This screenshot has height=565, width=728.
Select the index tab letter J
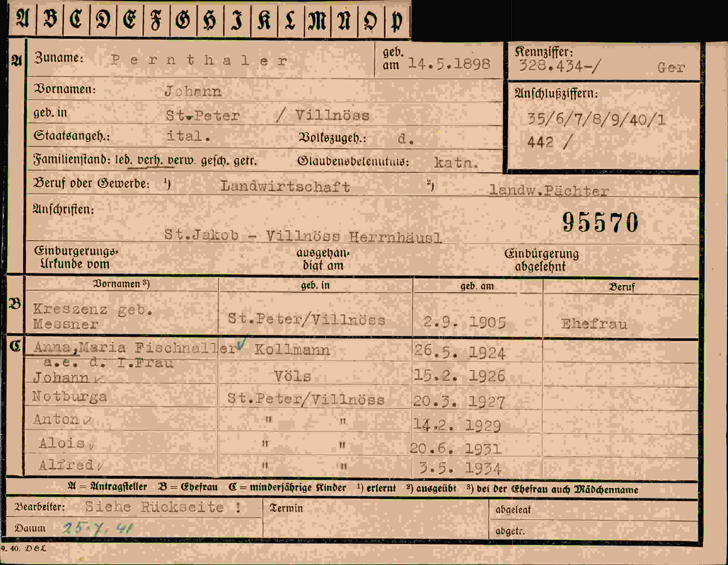[237, 20]
